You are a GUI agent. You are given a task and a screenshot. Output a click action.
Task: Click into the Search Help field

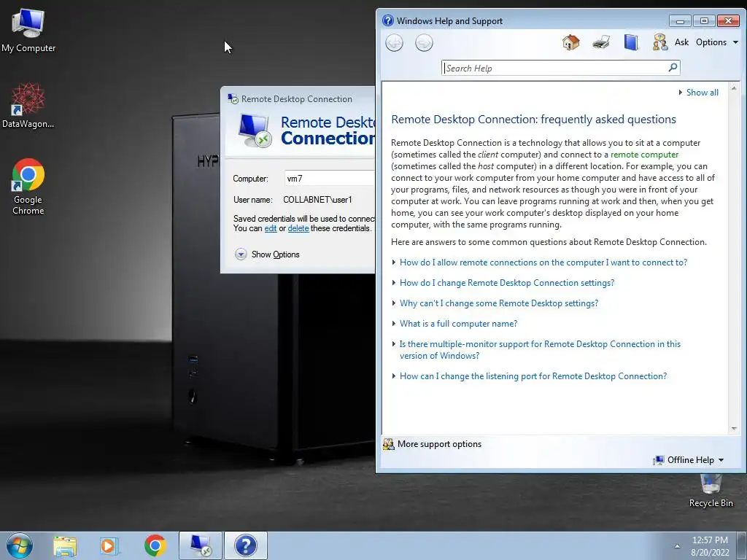555,68
